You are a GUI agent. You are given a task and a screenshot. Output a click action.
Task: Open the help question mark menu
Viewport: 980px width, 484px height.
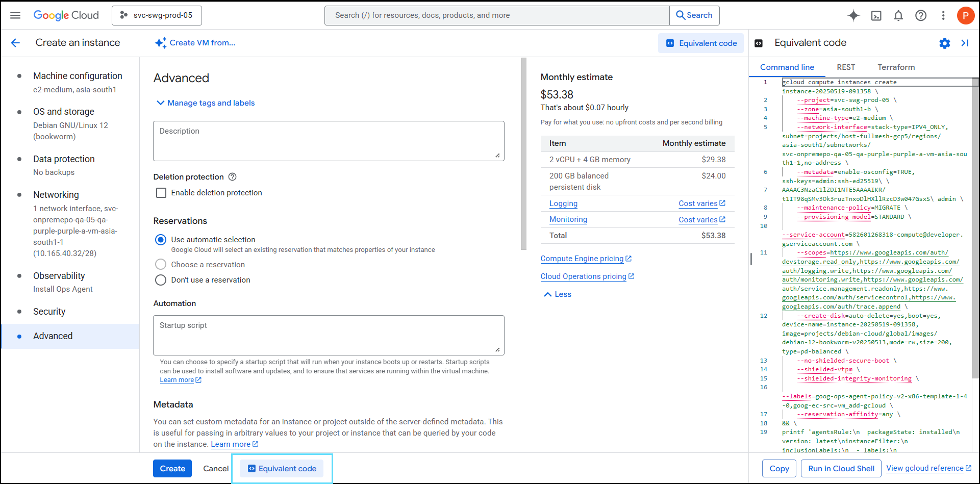(x=921, y=15)
